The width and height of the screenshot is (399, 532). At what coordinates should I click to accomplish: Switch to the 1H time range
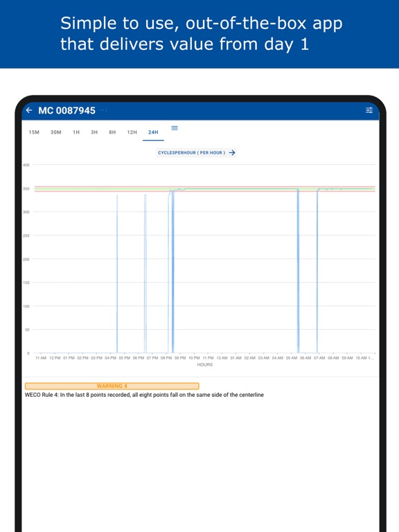pyautogui.click(x=76, y=132)
